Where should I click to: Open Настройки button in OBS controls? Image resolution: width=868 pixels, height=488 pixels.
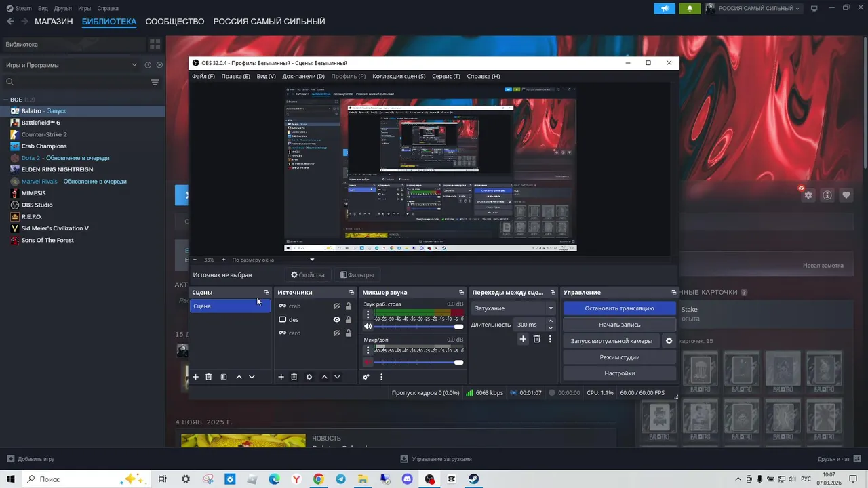point(619,373)
